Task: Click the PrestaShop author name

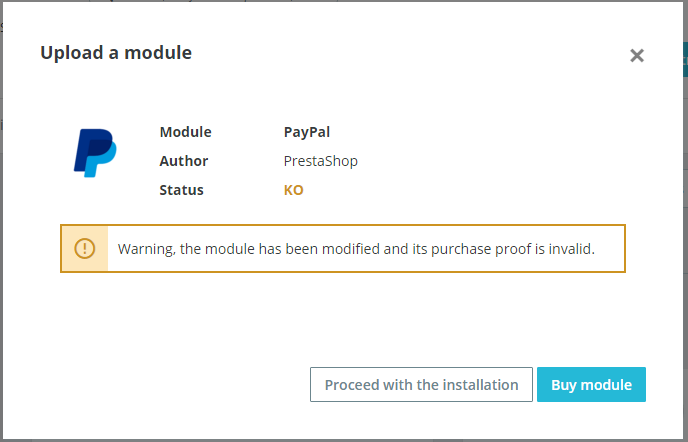Action: (x=320, y=161)
